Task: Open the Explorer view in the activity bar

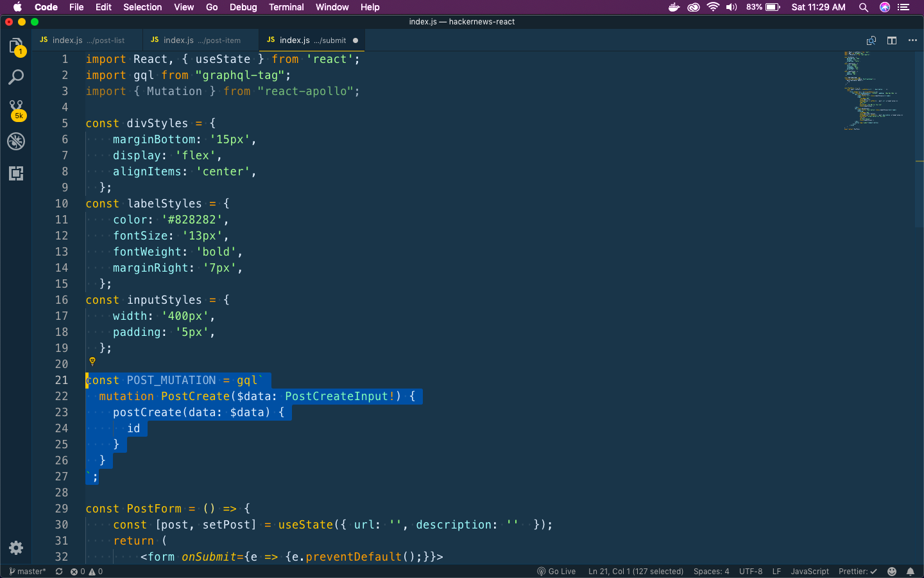Action: point(16,46)
